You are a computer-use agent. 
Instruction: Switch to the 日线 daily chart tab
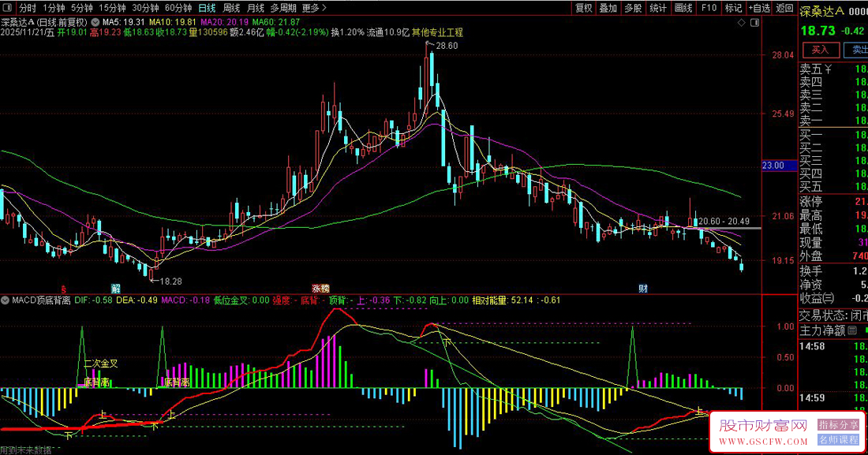tap(207, 8)
